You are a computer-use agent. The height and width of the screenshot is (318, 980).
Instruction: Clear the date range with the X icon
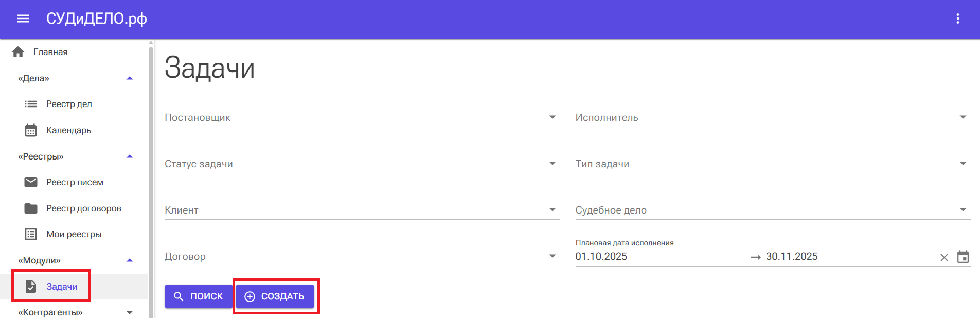[945, 256]
